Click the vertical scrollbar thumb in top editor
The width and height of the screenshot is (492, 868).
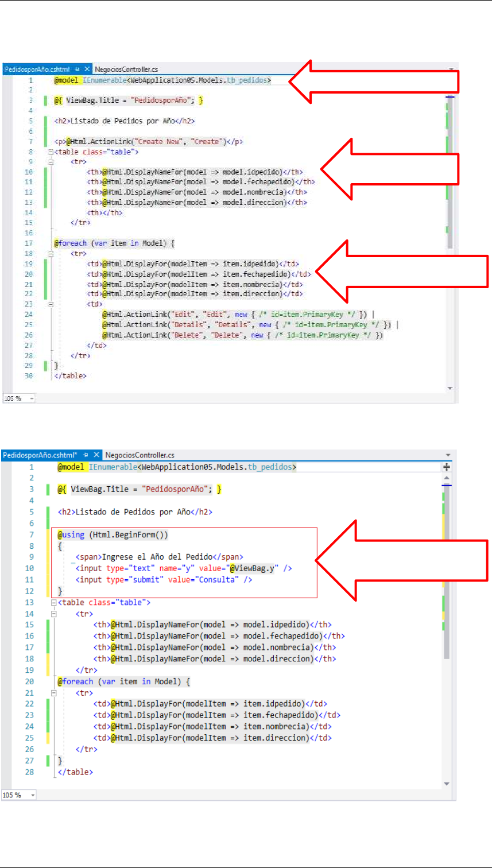tap(450, 172)
